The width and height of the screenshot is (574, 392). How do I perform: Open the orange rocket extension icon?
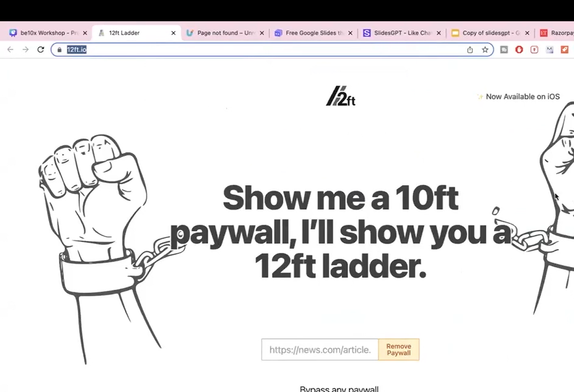[x=564, y=50]
